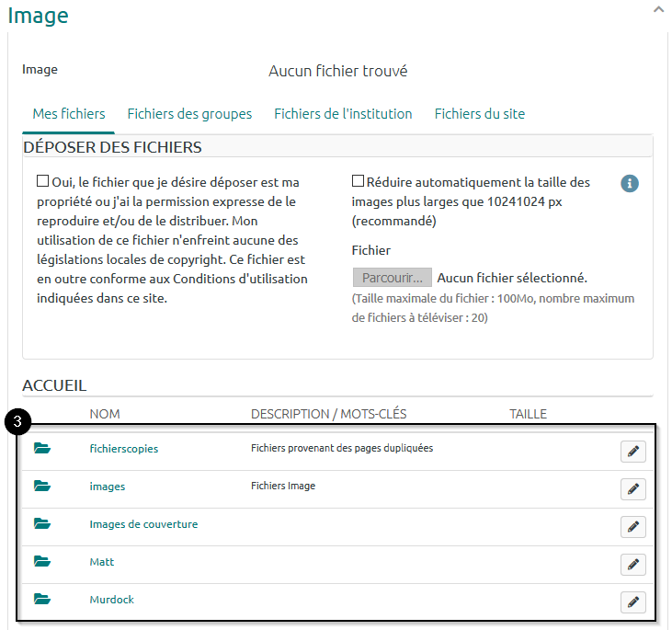Show info about automatic image resizing
The height and width of the screenshot is (630, 672).
630,183
